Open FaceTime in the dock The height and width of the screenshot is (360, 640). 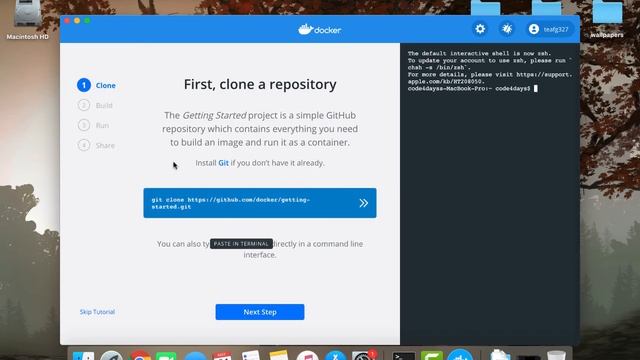tap(166, 356)
